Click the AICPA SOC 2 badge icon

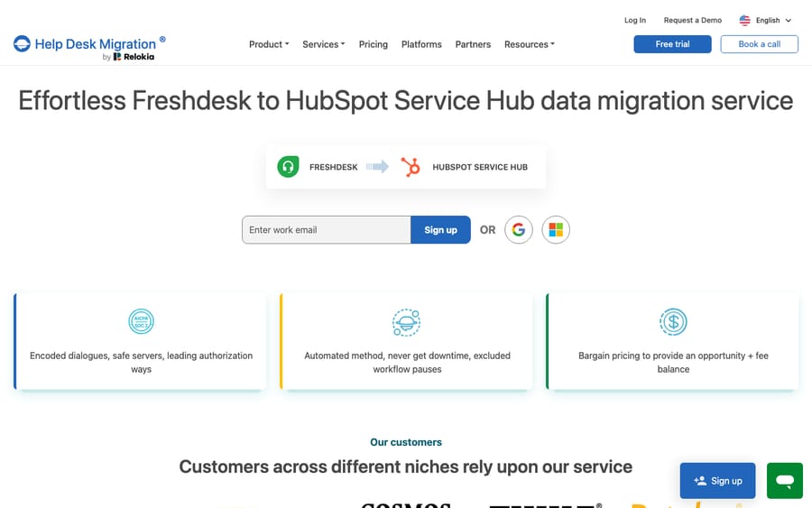coord(141,321)
